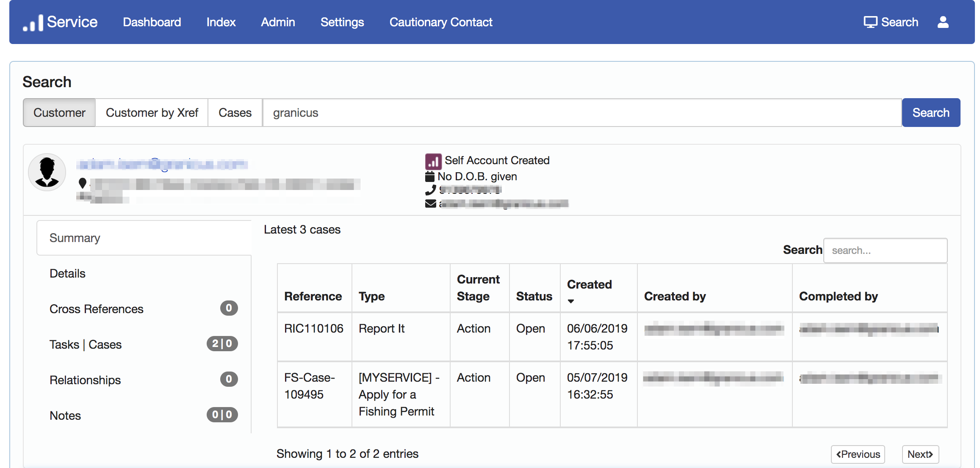Image resolution: width=980 pixels, height=468 pixels.
Task: Open the Cross References tab
Action: click(144, 309)
